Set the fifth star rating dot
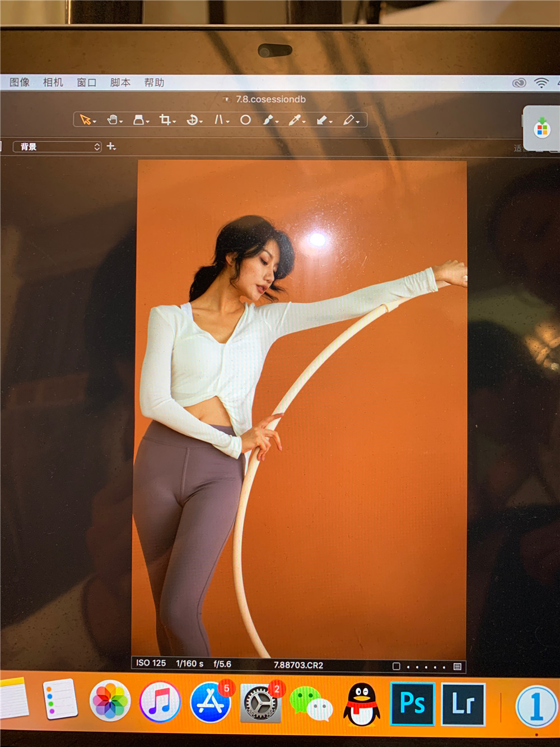Viewport: 560px width, 747px height. [x=444, y=667]
